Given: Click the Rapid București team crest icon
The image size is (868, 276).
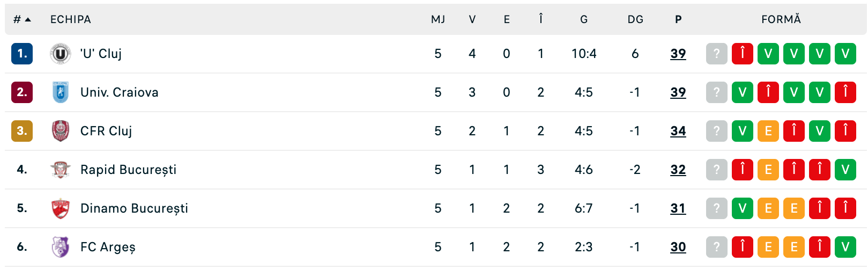Looking at the screenshot, I should (61, 170).
